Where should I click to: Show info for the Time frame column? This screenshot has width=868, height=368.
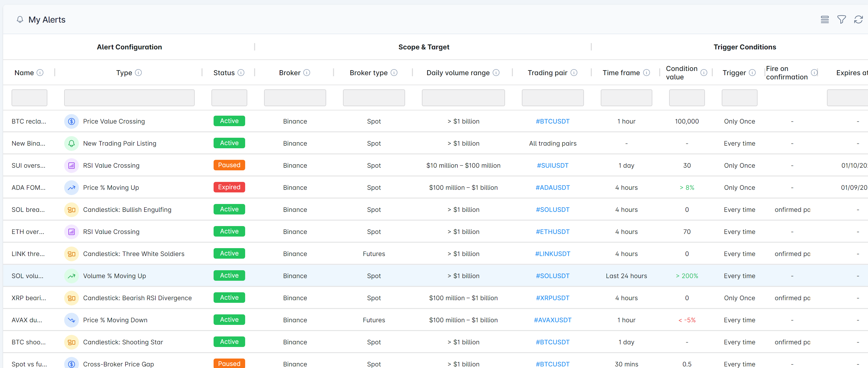[646, 73]
